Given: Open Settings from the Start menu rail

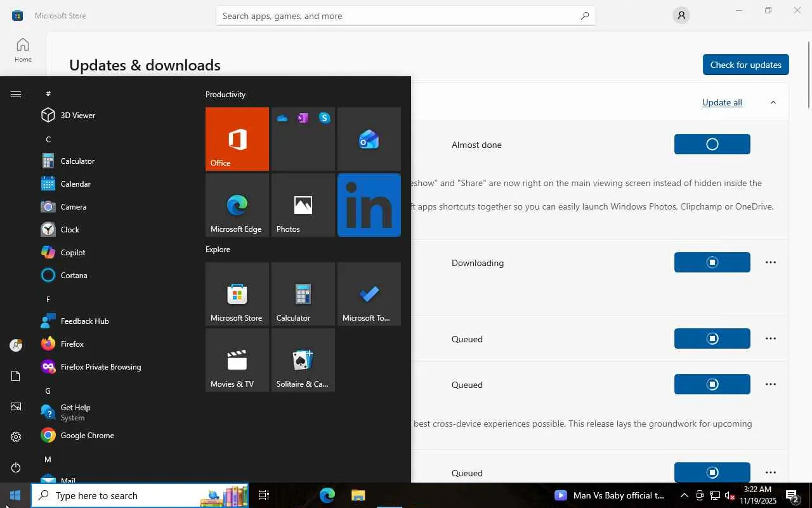Looking at the screenshot, I should pos(16,437).
